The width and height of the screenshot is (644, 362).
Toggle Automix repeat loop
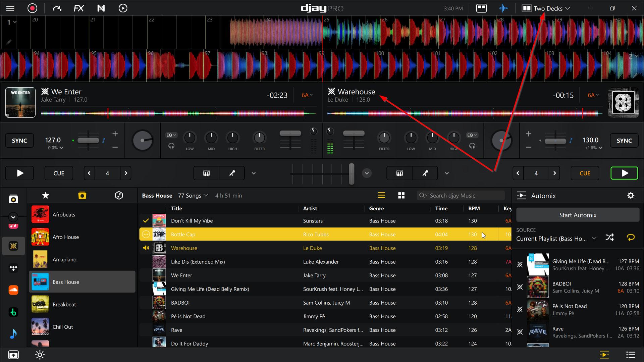point(631,238)
